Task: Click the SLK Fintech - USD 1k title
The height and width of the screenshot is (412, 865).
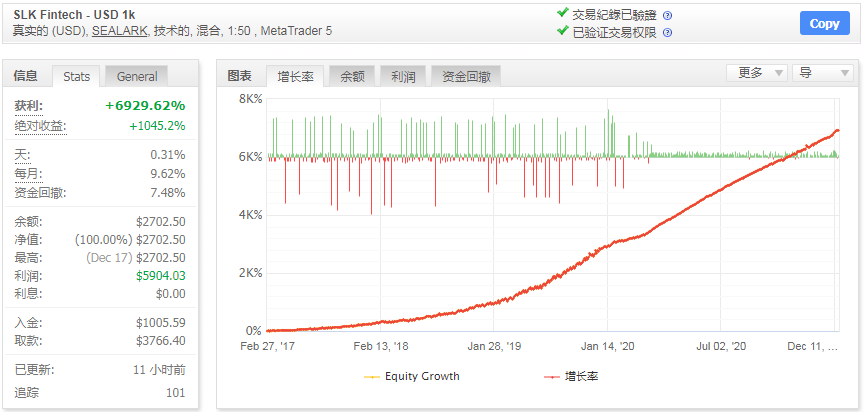Action: point(74,15)
